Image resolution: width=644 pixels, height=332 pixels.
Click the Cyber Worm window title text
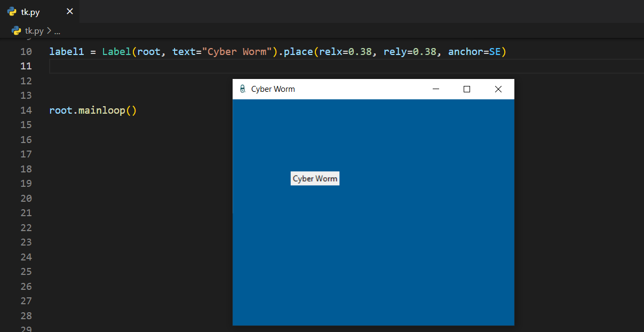pos(273,89)
